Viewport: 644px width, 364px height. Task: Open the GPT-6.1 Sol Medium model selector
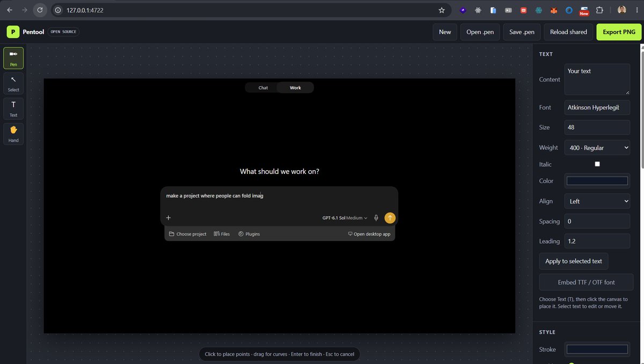345,218
